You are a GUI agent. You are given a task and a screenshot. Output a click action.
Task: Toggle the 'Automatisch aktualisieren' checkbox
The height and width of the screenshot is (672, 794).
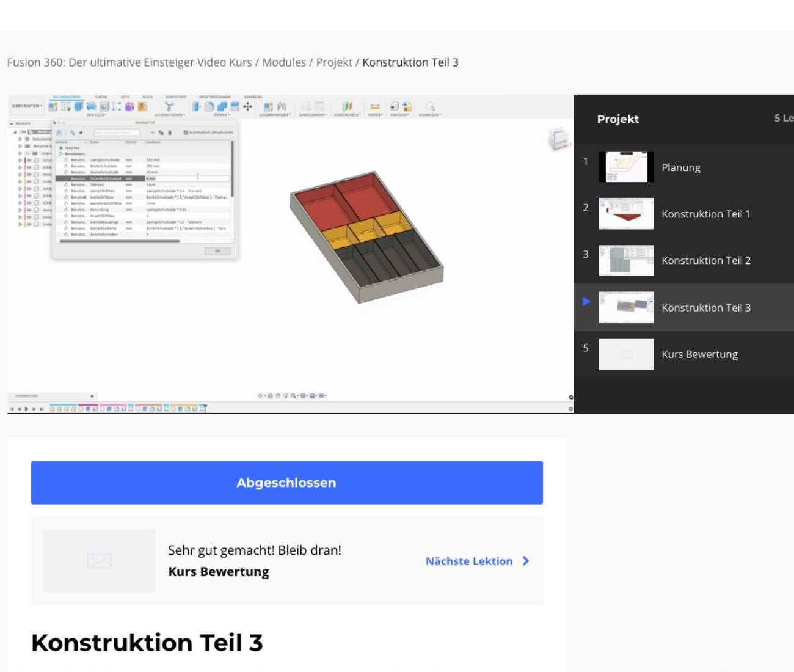point(186,133)
